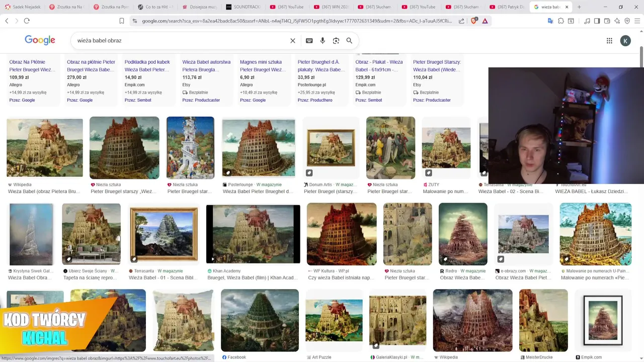The height and width of the screenshot is (362, 644).
Task: Open the 'Obraz Na Płótnie' 109,99 zł product link
Action: (x=32, y=65)
